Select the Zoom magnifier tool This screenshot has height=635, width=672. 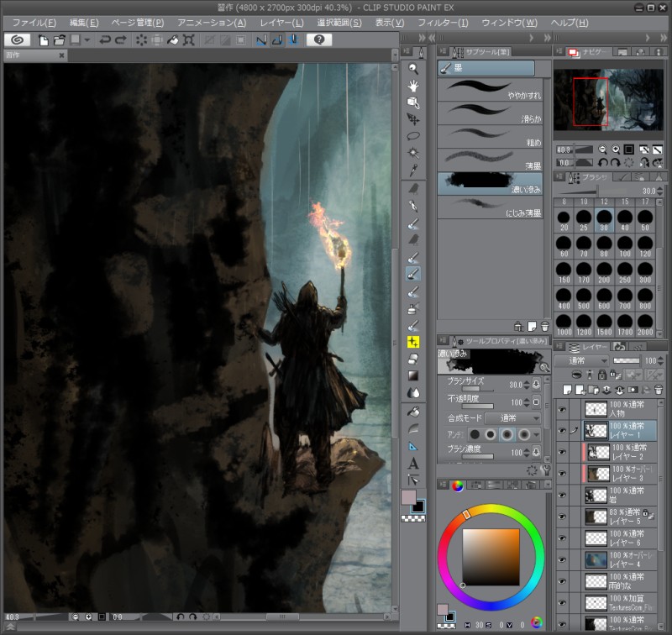click(x=413, y=69)
